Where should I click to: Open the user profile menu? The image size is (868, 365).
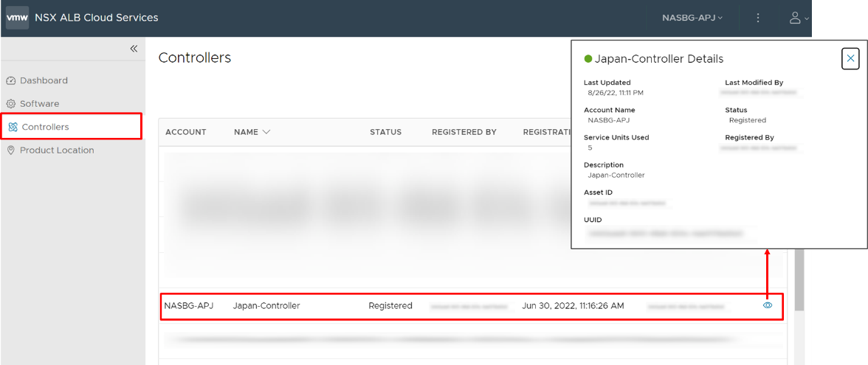tap(799, 18)
